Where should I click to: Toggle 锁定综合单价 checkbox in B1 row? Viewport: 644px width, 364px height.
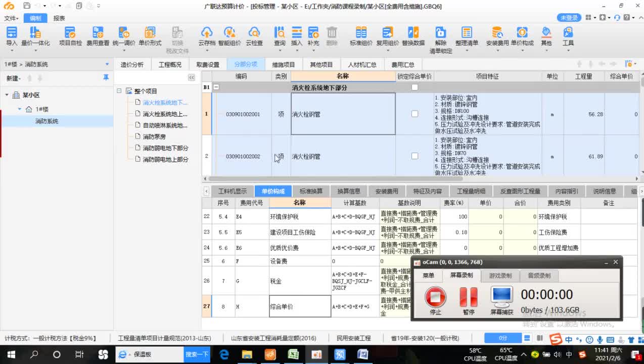click(x=415, y=87)
